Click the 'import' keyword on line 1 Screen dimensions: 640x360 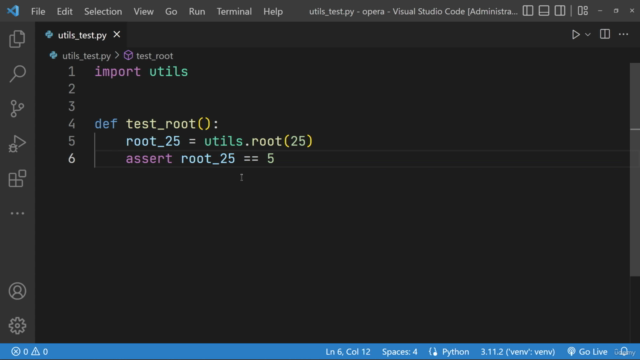[x=118, y=72]
